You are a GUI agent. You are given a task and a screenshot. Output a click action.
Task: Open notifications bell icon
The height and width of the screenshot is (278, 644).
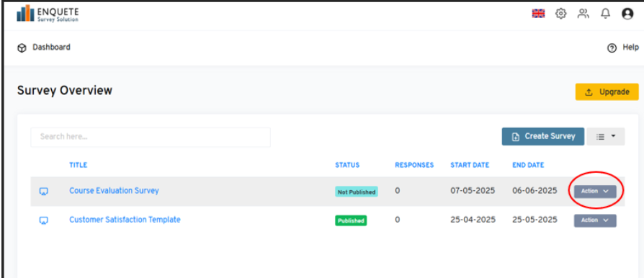pyautogui.click(x=605, y=14)
